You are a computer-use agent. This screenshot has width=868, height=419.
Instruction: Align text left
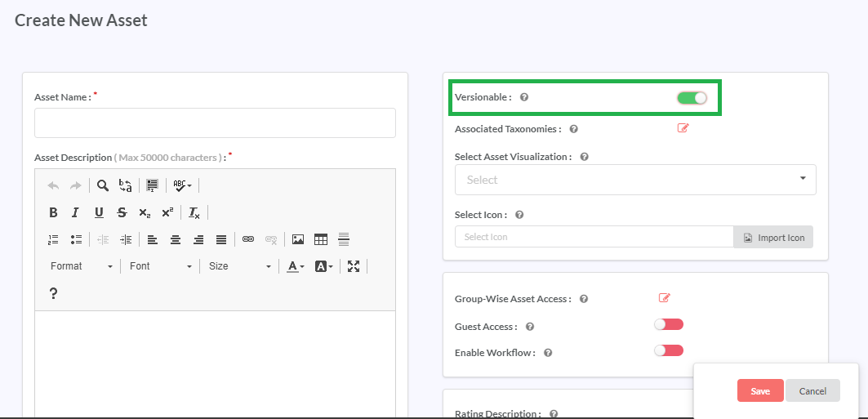click(152, 239)
